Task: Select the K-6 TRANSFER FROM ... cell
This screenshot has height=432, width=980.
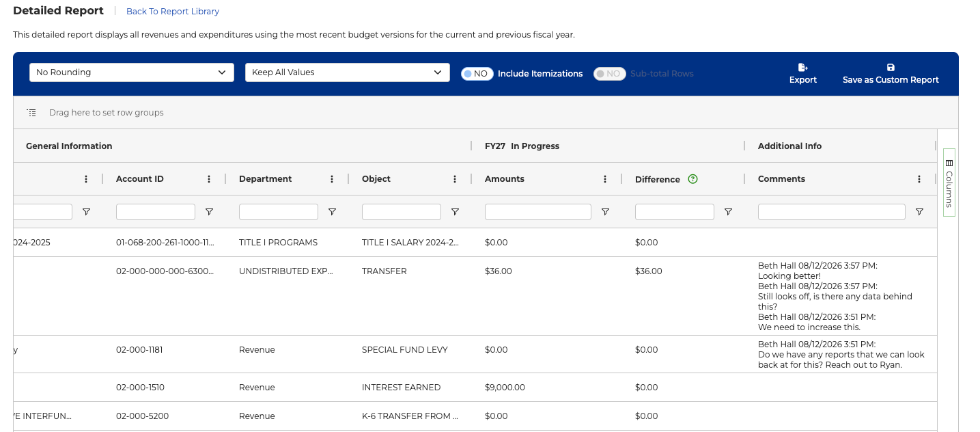Action: pyautogui.click(x=410, y=416)
